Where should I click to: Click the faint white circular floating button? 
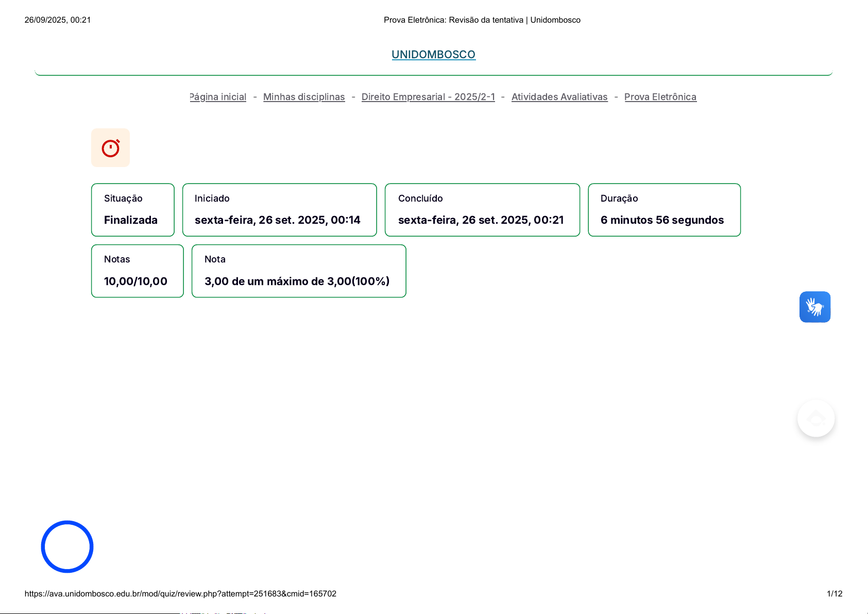pos(815,419)
